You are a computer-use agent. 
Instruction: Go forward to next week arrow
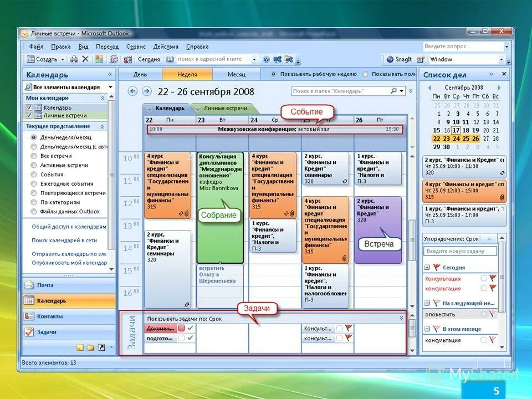click(146, 91)
